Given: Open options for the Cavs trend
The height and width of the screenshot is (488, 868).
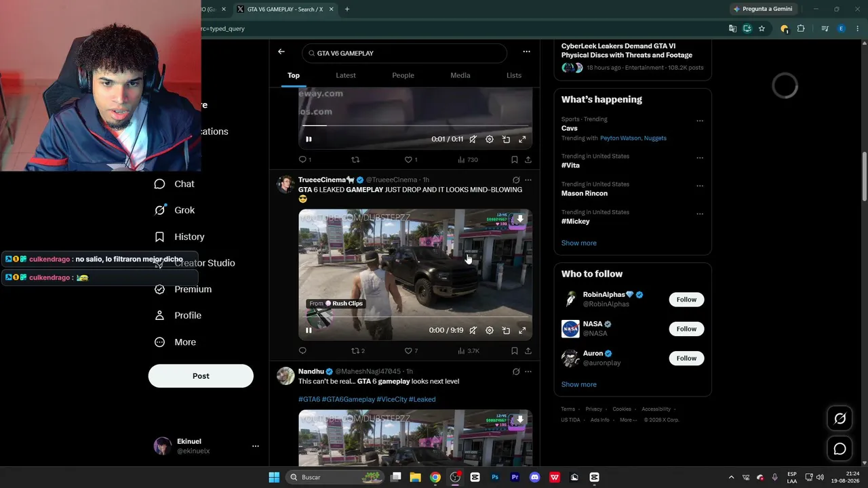Looking at the screenshot, I should pos(700,121).
